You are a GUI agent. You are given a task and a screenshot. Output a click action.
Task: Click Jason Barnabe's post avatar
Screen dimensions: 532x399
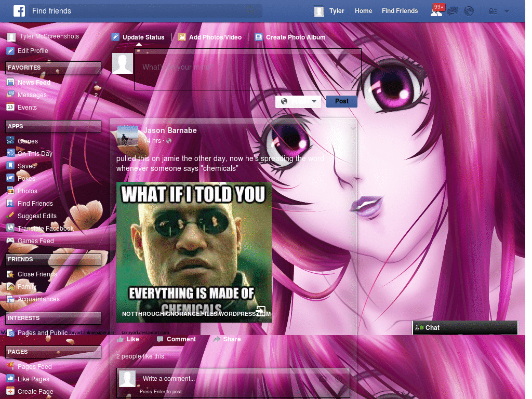click(x=128, y=136)
